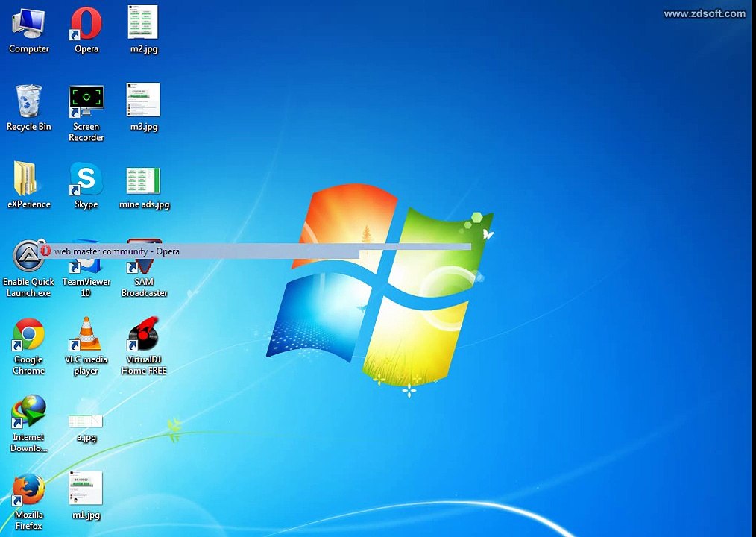Click the Mozilla Firefox shortcut
756x537 pixels.
[28, 501]
